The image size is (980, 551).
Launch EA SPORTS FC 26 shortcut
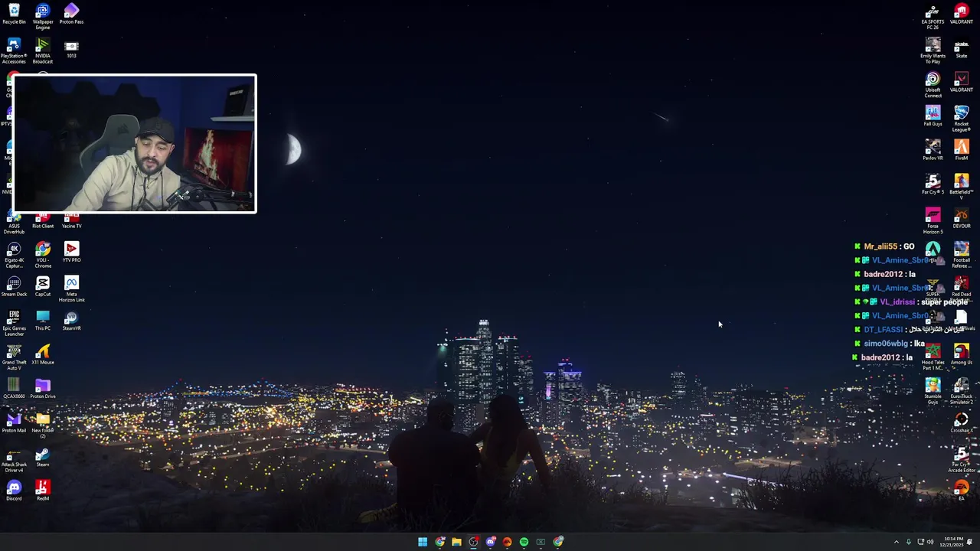[933, 17]
